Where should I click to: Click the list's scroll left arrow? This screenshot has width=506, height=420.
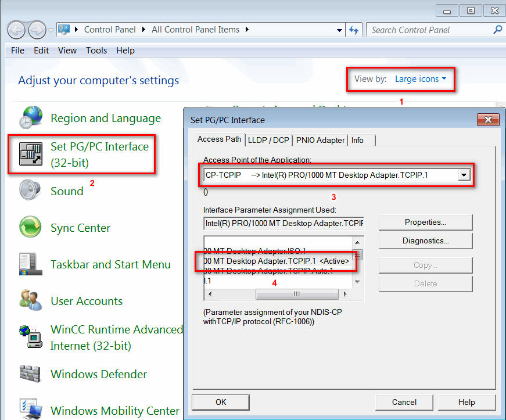(210, 294)
